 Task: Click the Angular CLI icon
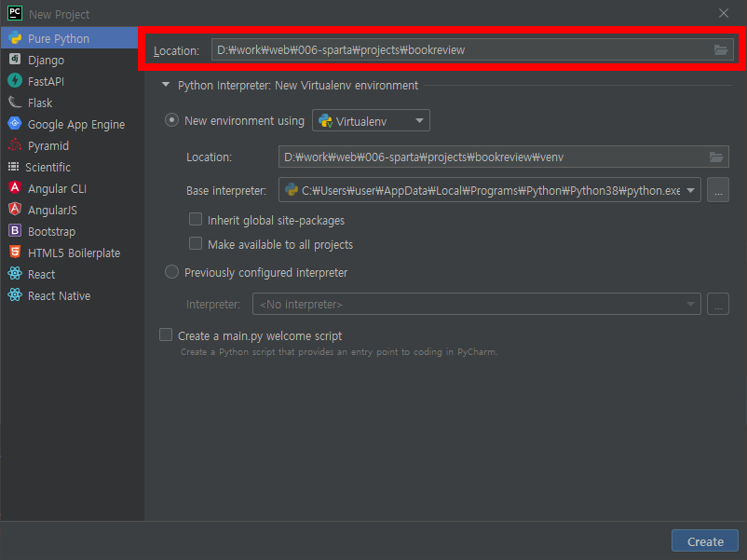coord(15,188)
